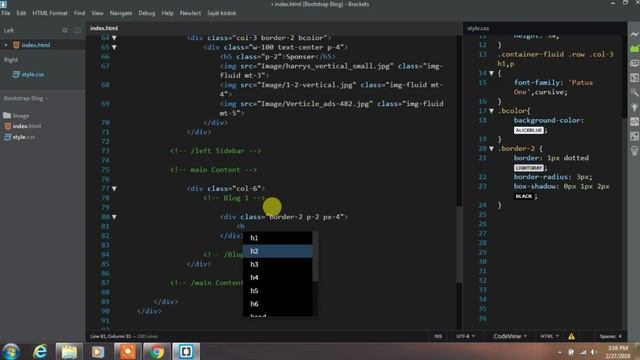Open the Windows Start button
The image size is (640, 360).
(x=11, y=351)
